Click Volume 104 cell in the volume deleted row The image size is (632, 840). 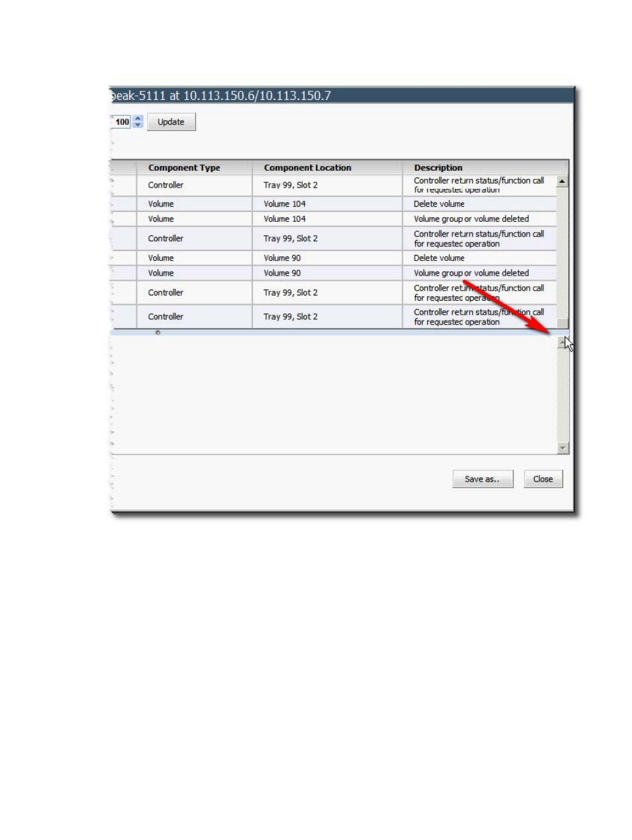tap(284, 219)
